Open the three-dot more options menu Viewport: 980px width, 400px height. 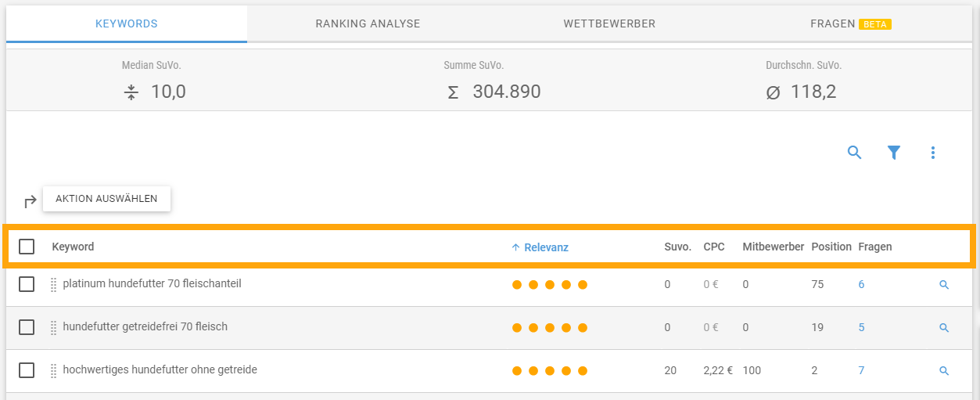tap(932, 153)
